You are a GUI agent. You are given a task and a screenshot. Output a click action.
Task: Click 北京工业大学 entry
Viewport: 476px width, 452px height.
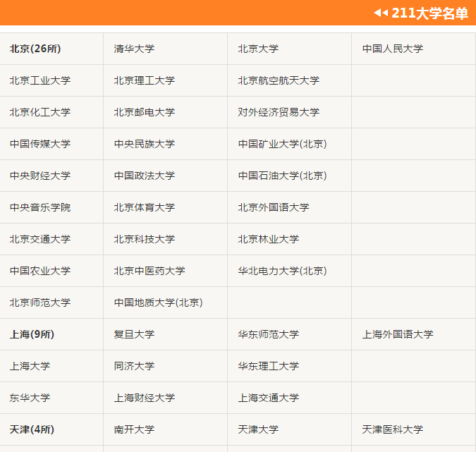tap(40, 80)
